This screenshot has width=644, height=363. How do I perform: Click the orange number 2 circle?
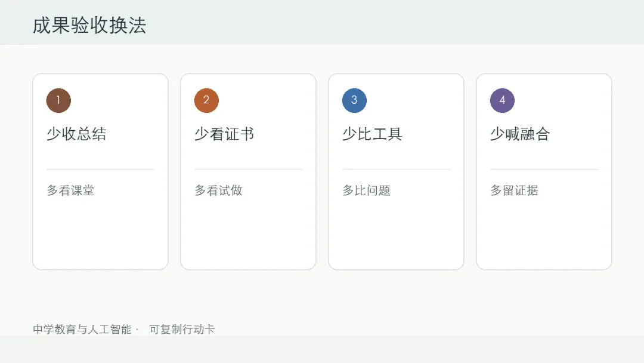point(206,100)
